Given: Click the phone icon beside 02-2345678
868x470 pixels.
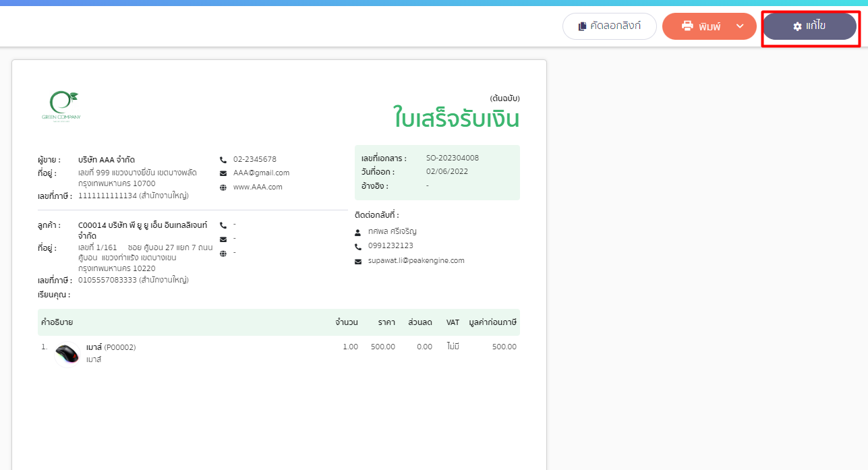Looking at the screenshot, I should pos(223,159).
